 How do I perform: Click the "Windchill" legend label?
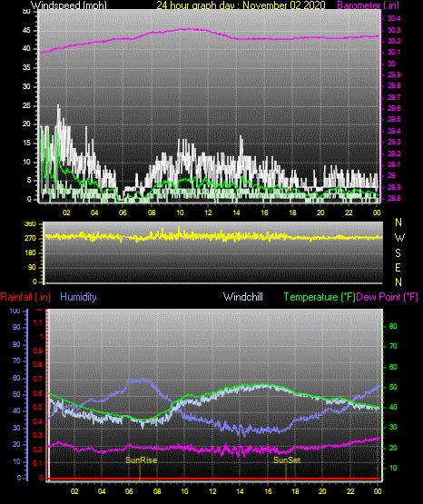click(243, 297)
